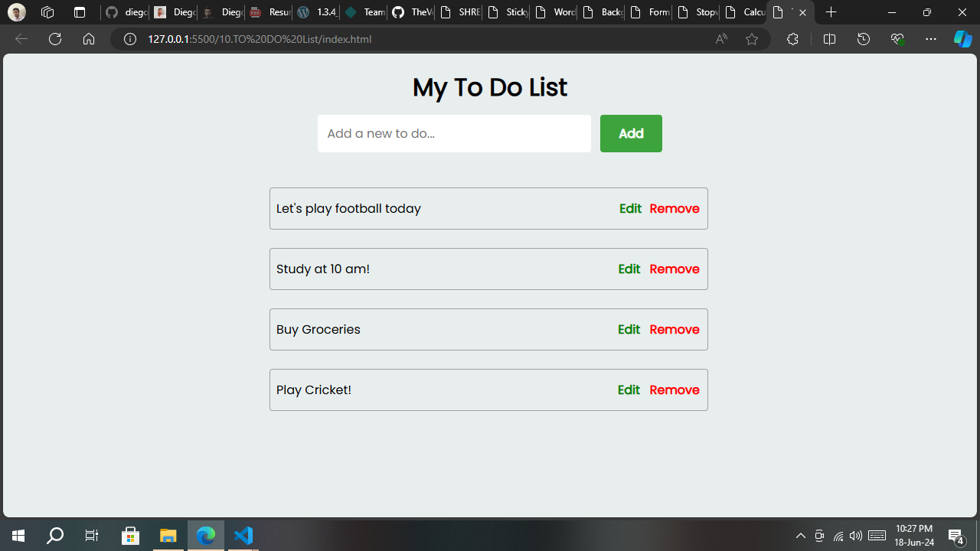Remove the "Play Cricket!" task
This screenshot has height=551, width=980.
tap(674, 390)
